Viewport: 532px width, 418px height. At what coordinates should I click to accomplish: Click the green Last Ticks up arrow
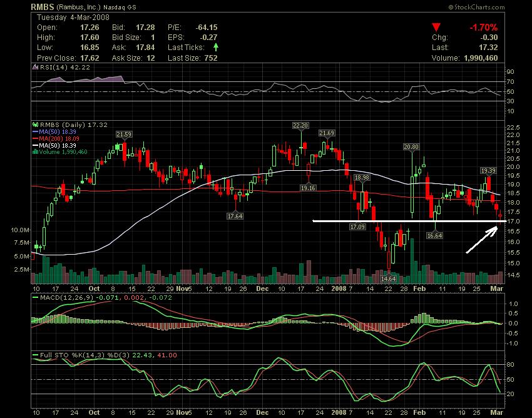(216, 47)
